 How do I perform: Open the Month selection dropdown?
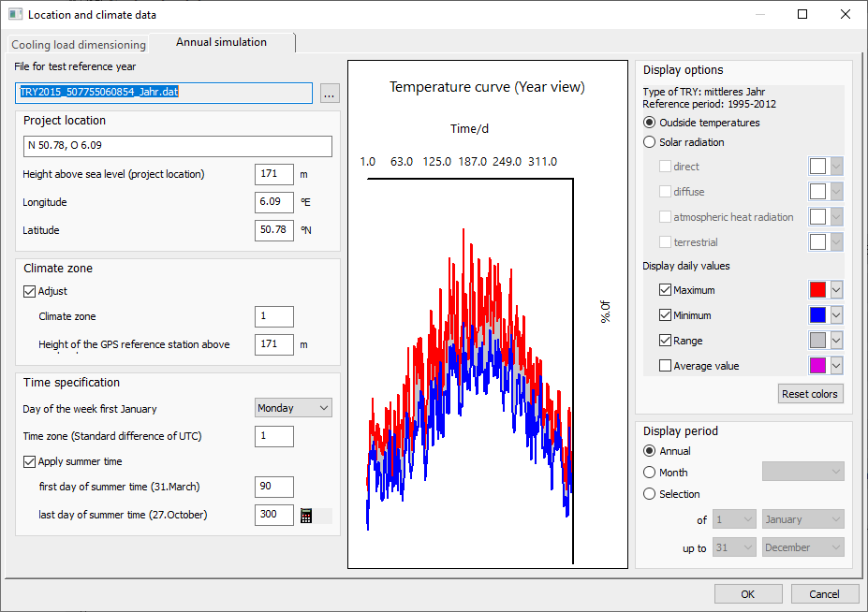[803, 472]
